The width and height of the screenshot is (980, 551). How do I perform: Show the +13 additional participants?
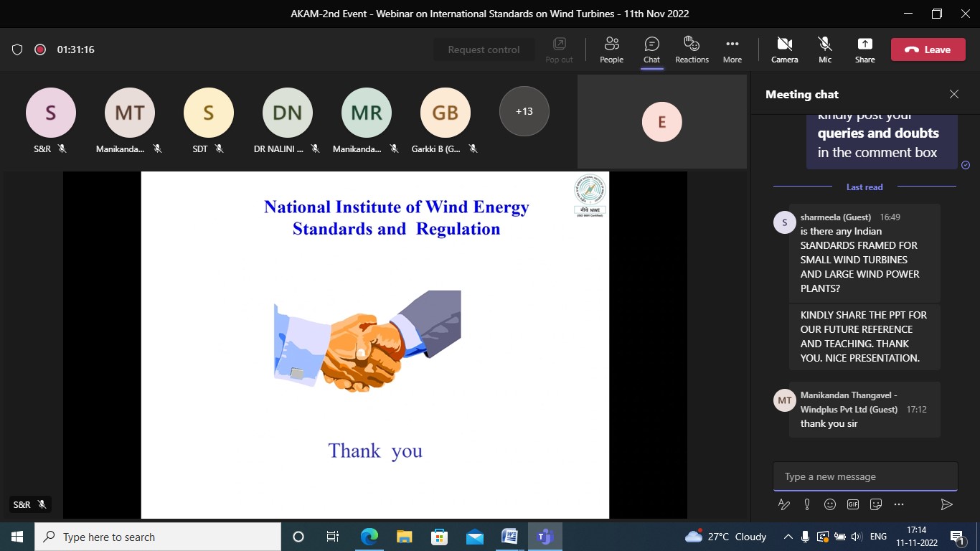[x=524, y=111]
